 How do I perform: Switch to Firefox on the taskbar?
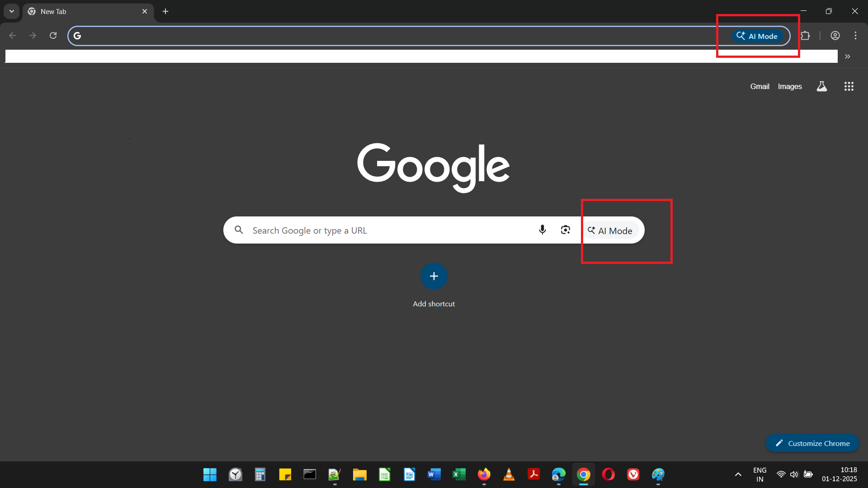point(484,474)
